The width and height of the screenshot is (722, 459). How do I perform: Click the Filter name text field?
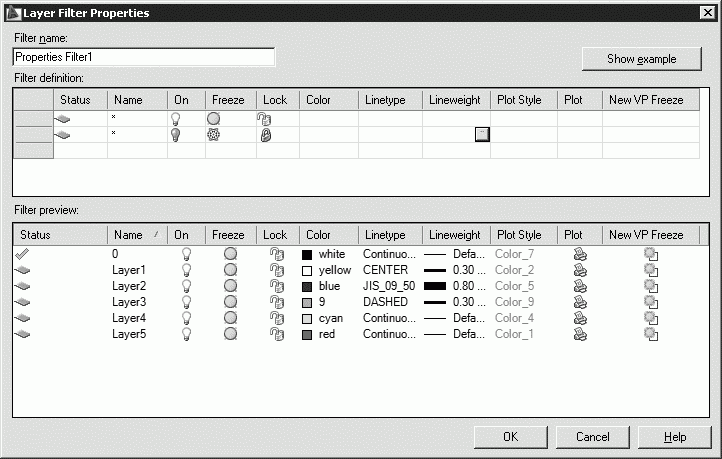(x=143, y=58)
